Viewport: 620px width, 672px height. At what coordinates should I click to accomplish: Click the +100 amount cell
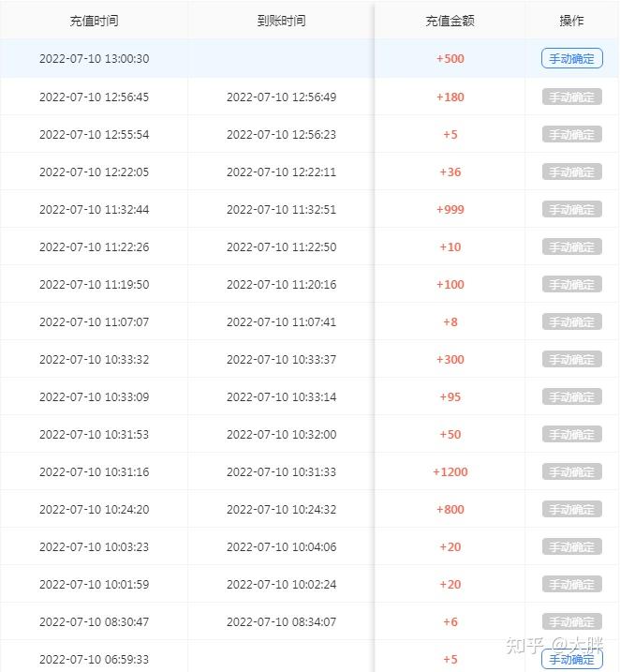(450, 285)
